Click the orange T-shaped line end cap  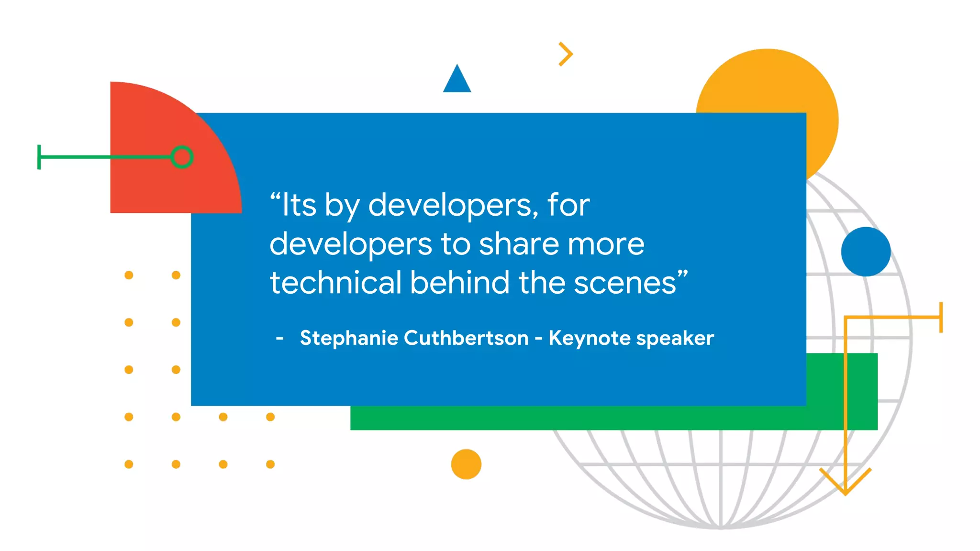point(941,317)
